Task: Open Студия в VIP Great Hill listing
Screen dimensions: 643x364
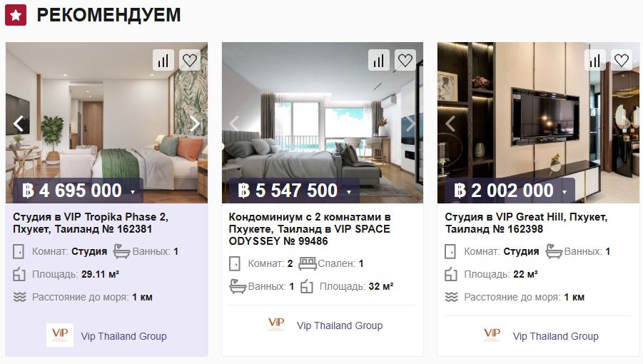Action: [x=526, y=223]
